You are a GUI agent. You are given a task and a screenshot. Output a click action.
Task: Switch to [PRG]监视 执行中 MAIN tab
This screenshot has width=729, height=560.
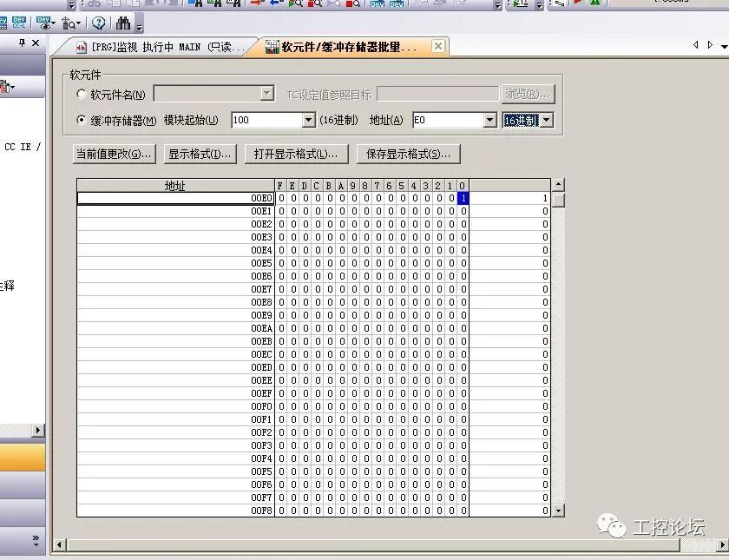tap(161, 47)
